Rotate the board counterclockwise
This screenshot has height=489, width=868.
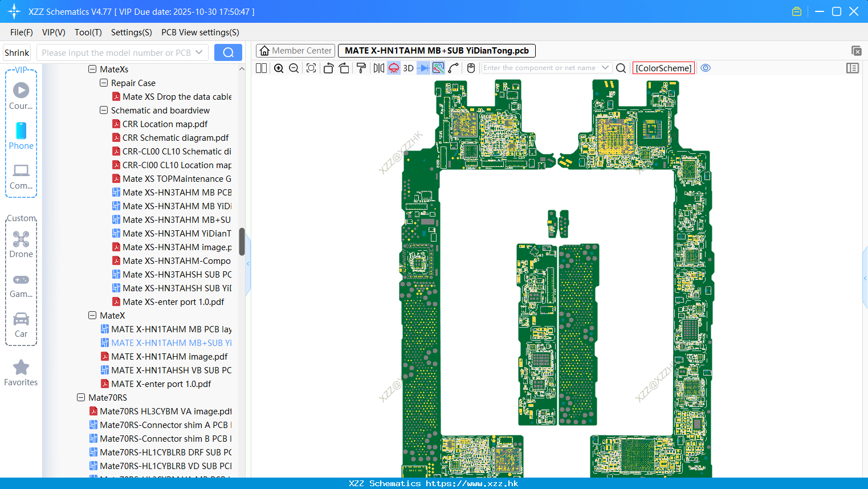pos(328,68)
